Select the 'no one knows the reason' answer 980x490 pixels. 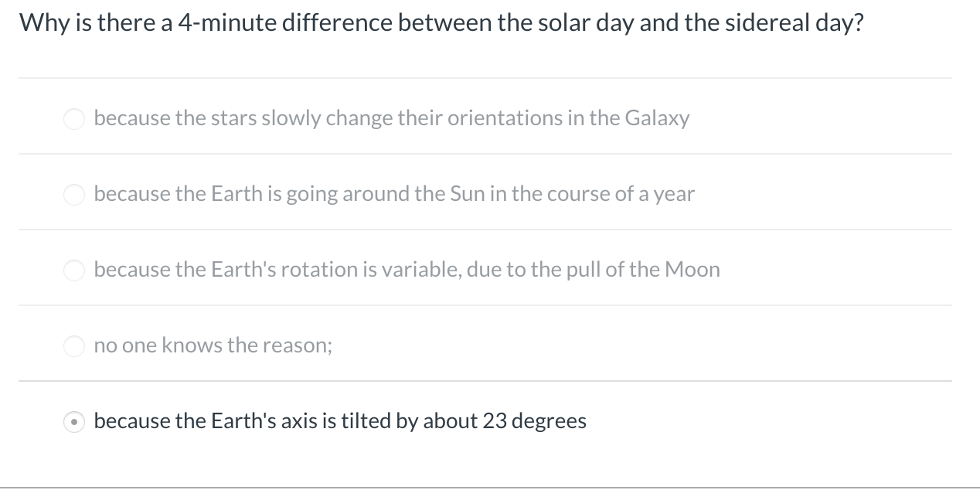click(x=213, y=346)
